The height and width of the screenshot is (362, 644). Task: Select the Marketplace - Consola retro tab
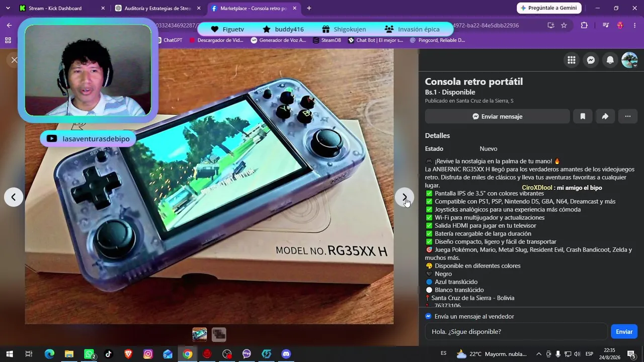click(254, 8)
